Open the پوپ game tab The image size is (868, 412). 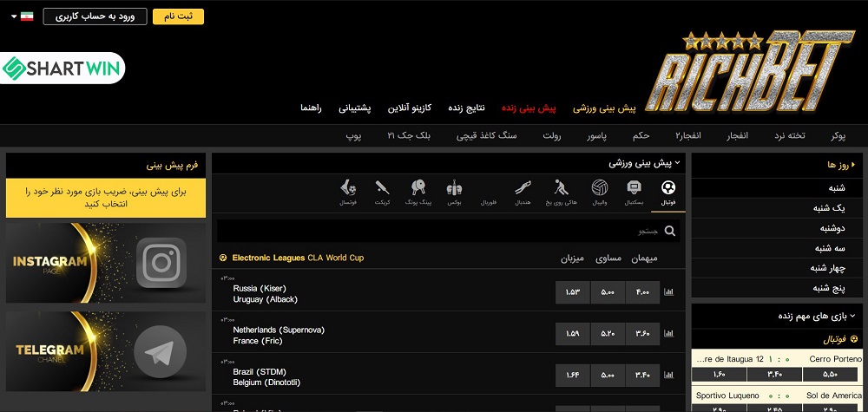pyautogui.click(x=353, y=135)
